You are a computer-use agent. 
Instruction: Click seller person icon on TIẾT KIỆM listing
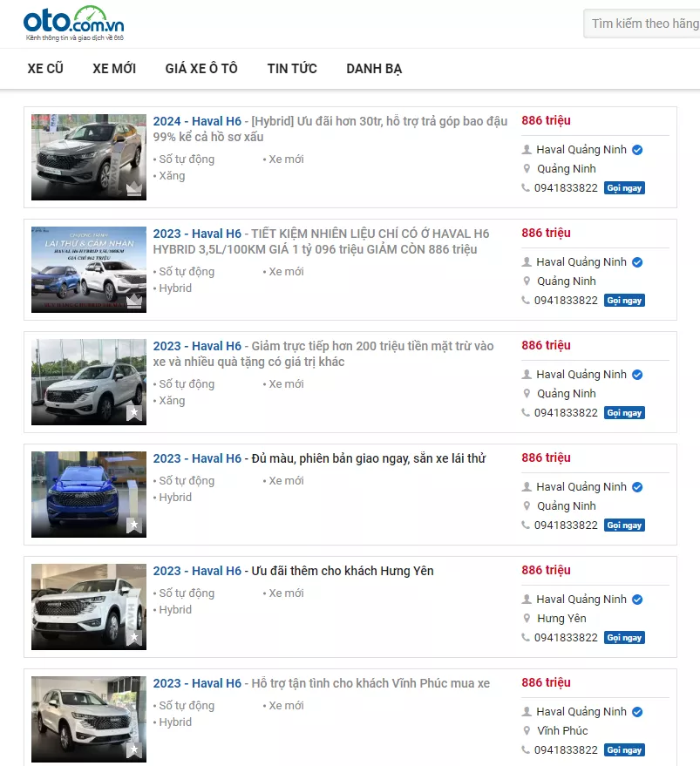[527, 261]
